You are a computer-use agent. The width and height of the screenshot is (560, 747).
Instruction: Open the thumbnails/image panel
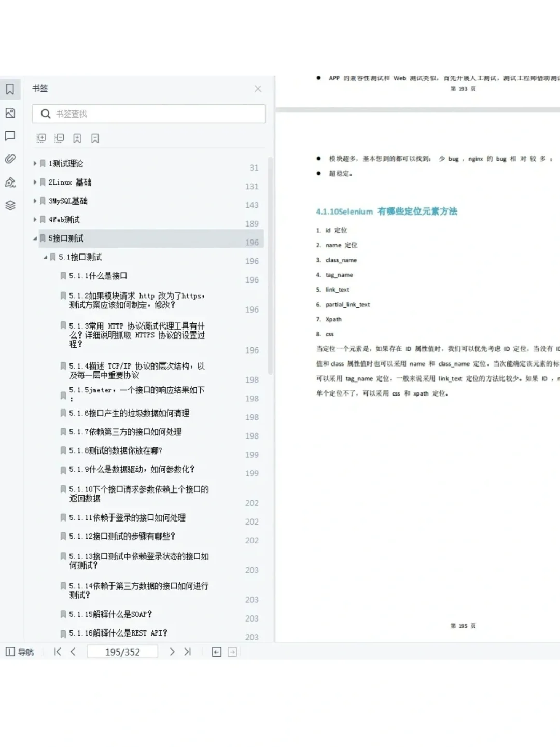pyautogui.click(x=10, y=113)
